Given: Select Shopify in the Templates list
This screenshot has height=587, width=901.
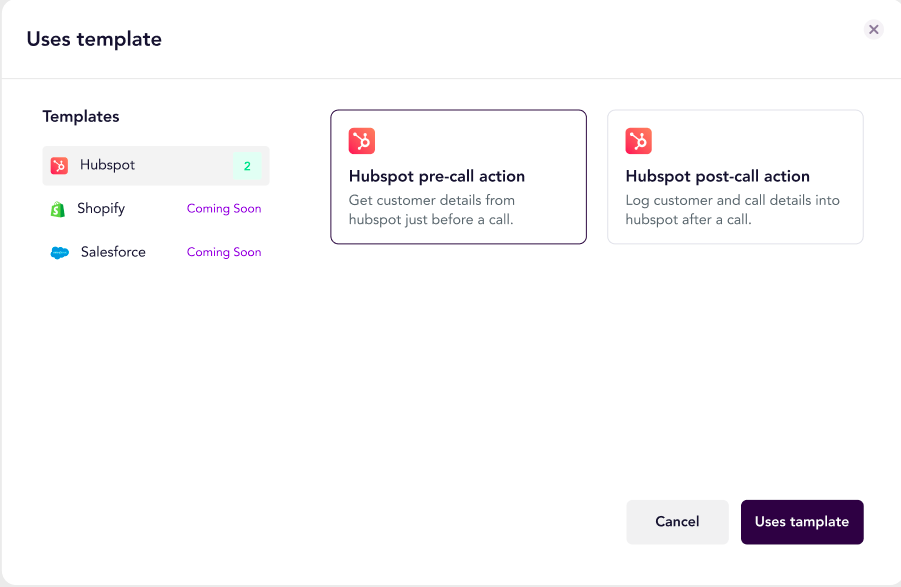Looking at the screenshot, I should (156, 208).
